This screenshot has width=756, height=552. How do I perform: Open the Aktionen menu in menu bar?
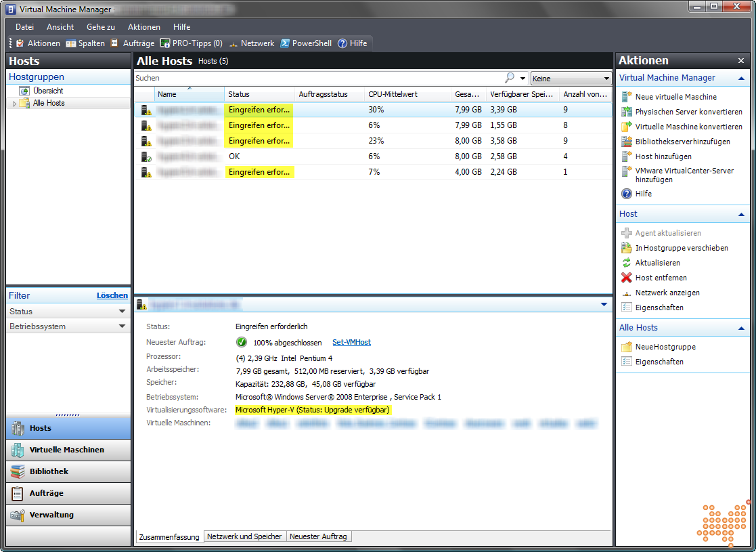[x=143, y=27]
